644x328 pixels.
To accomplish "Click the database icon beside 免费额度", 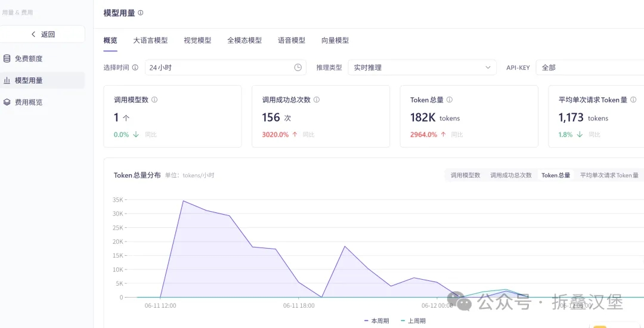I will point(7,58).
